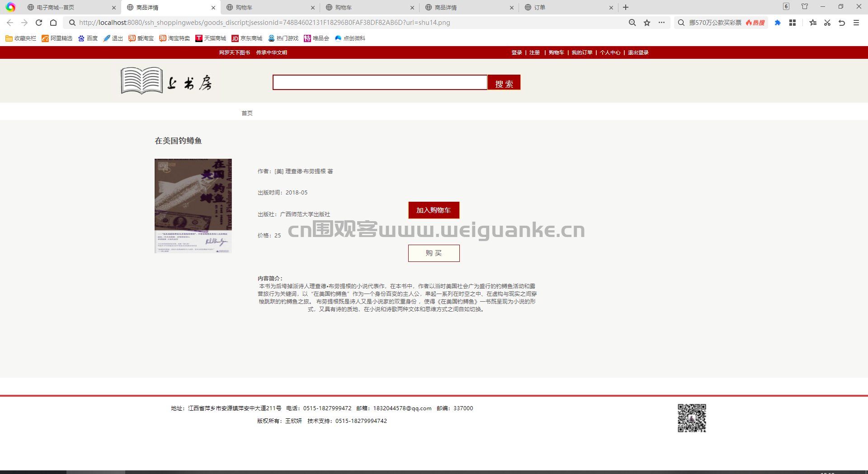The height and width of the screenshot is (474, 868).
Task: Switch to the 电子商城--首页 tab
Action: pyautogui.click(x=71, y=7)
